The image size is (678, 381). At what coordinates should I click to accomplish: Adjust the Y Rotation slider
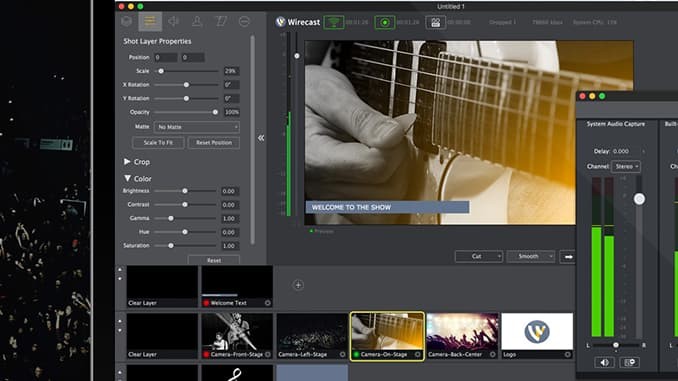pos(187,99)
